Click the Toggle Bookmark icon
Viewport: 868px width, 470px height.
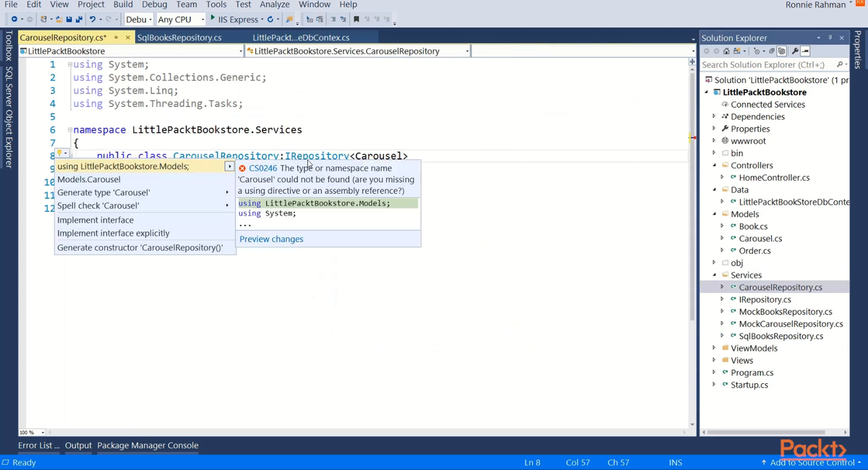356,20
